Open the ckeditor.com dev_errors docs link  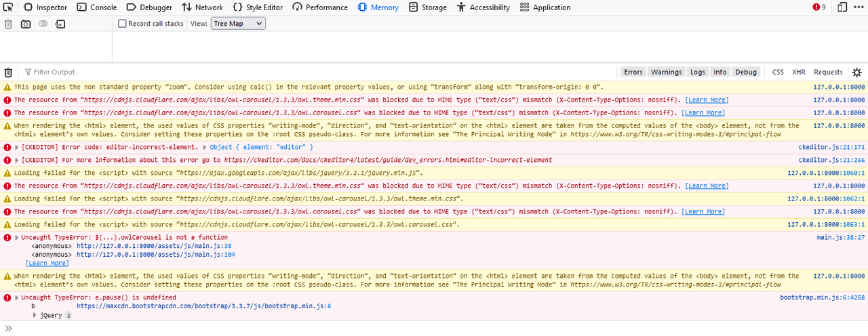(387, 160)
